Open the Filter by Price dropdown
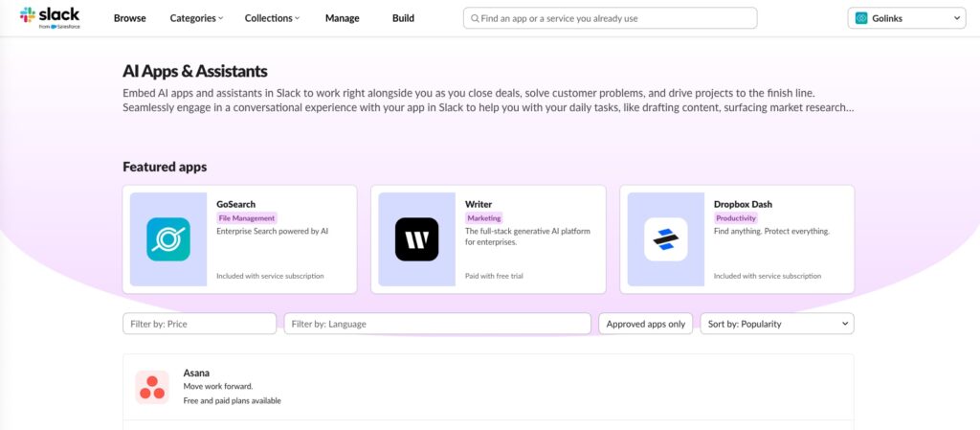Screen dimensions: 980x430 199,324
